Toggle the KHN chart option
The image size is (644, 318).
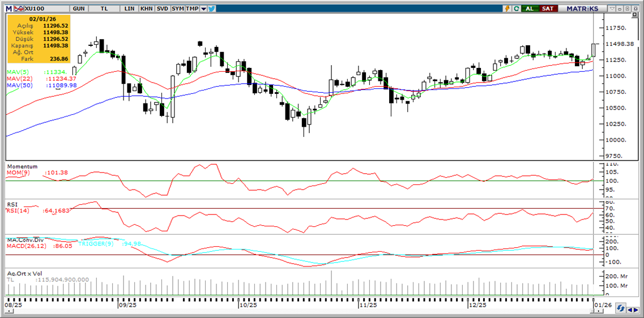pos(146,8)
